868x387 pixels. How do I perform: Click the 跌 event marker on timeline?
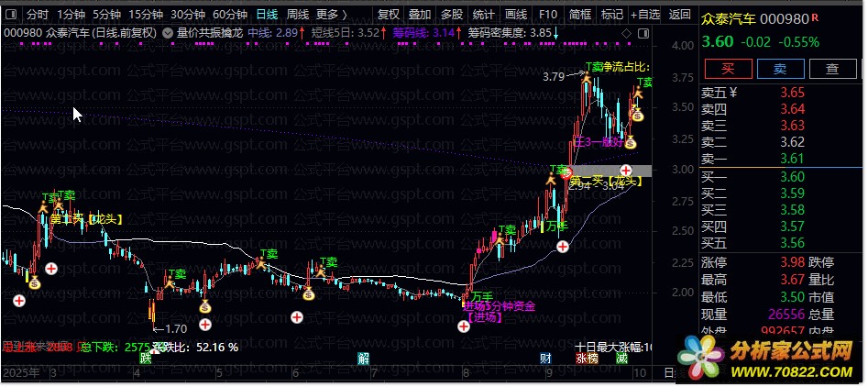point(146,359)
